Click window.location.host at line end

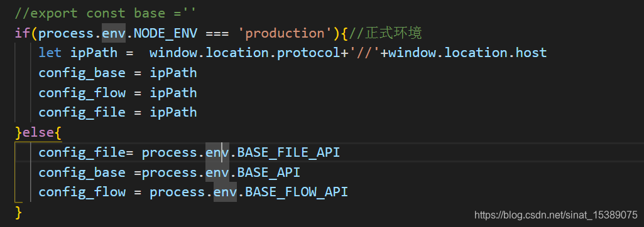pos(467,53)
